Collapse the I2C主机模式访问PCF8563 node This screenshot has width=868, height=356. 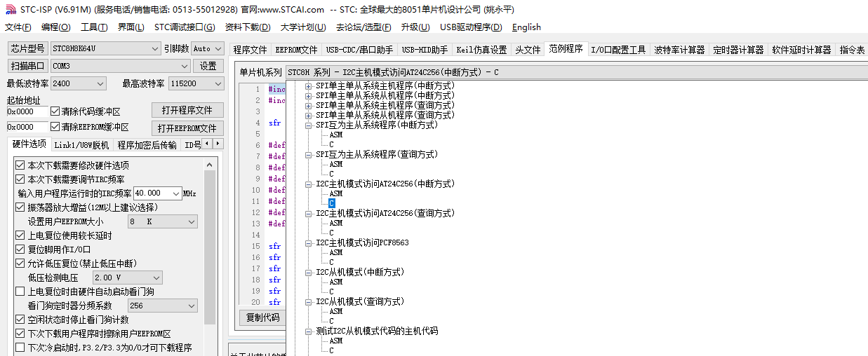coord(309,243)
